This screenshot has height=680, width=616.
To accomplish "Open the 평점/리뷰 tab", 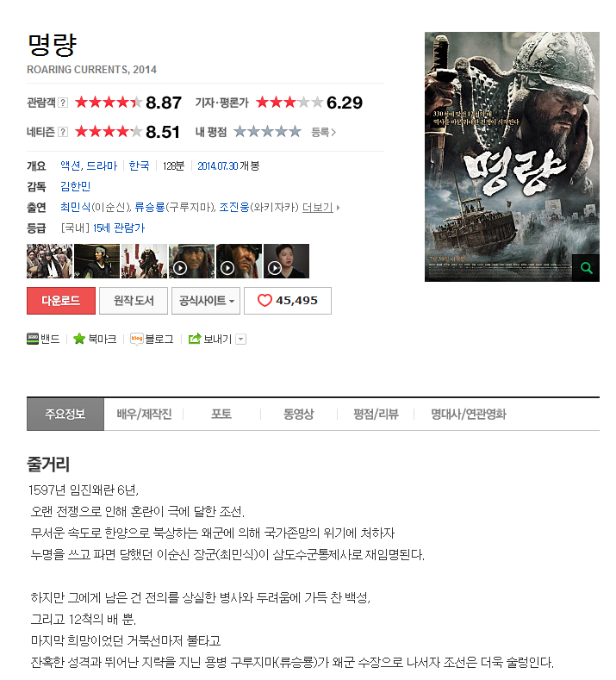I will pyautogui.click(x=376, y=415).
